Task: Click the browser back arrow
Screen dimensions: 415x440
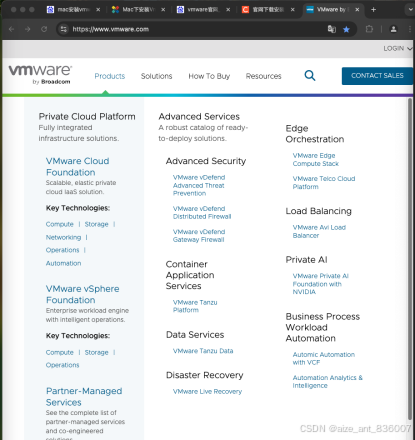Action: [x=12, y=29]
